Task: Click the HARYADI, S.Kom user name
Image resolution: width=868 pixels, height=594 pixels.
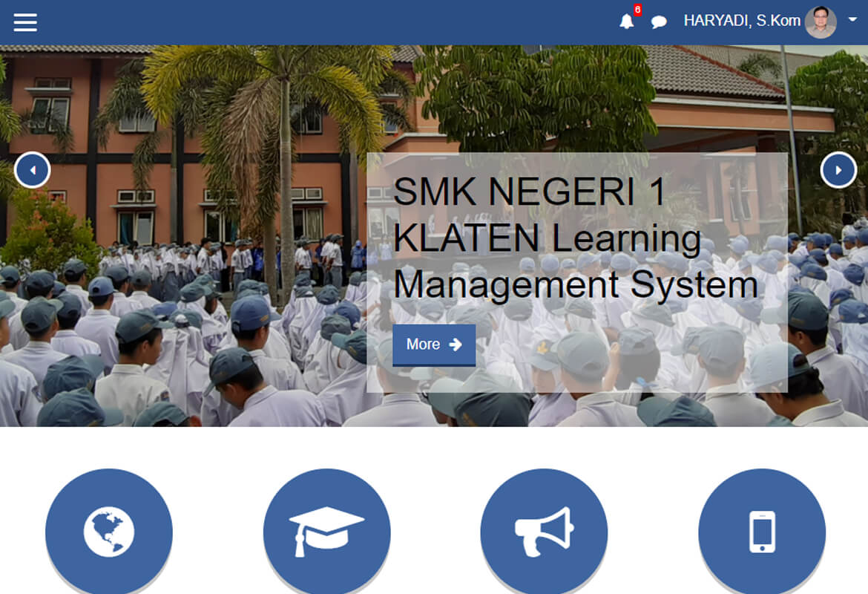Action: tap(742, 21)
